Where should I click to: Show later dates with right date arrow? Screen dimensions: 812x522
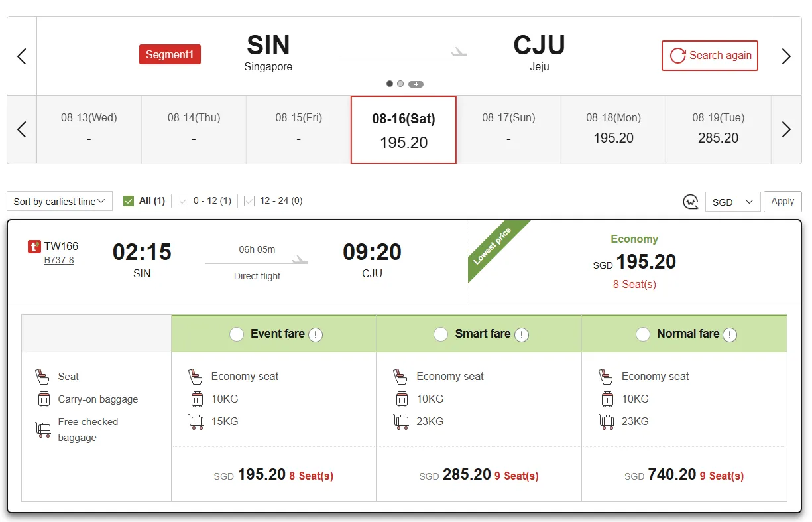click(x=786, y=129)
